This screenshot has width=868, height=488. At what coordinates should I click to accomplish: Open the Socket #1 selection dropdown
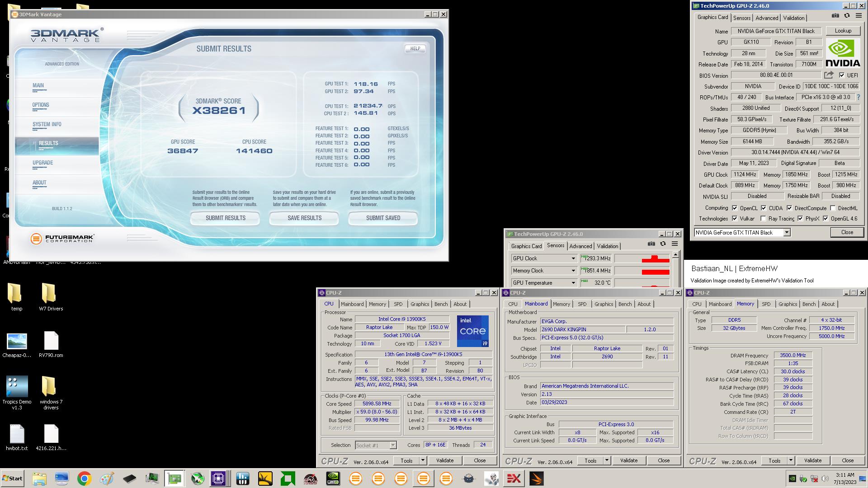[393, 445]
